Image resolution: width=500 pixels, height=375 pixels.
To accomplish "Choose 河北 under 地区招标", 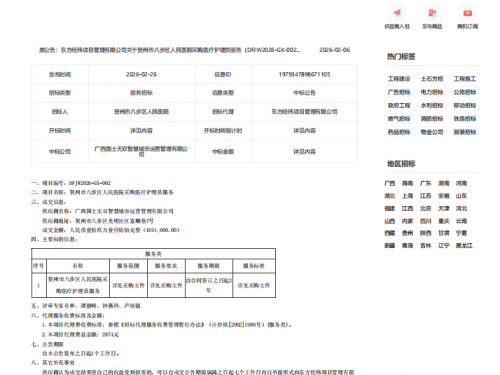I will pyautogui.click(x=462, y=208).
